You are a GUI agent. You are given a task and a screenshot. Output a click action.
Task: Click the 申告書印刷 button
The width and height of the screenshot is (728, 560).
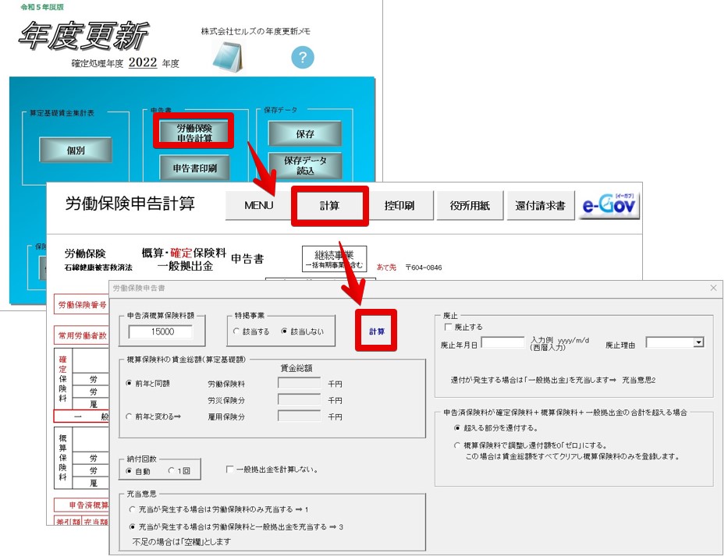(194, 168)
